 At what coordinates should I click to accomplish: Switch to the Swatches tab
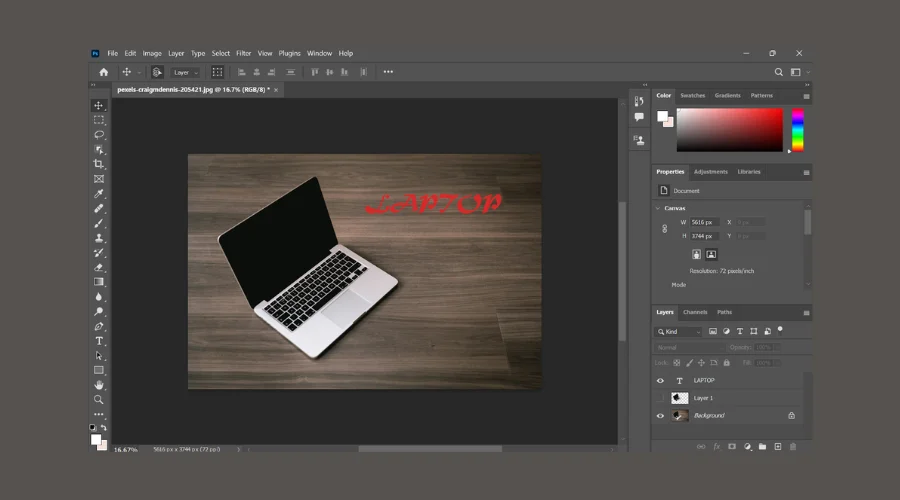(x=692, y=96)
